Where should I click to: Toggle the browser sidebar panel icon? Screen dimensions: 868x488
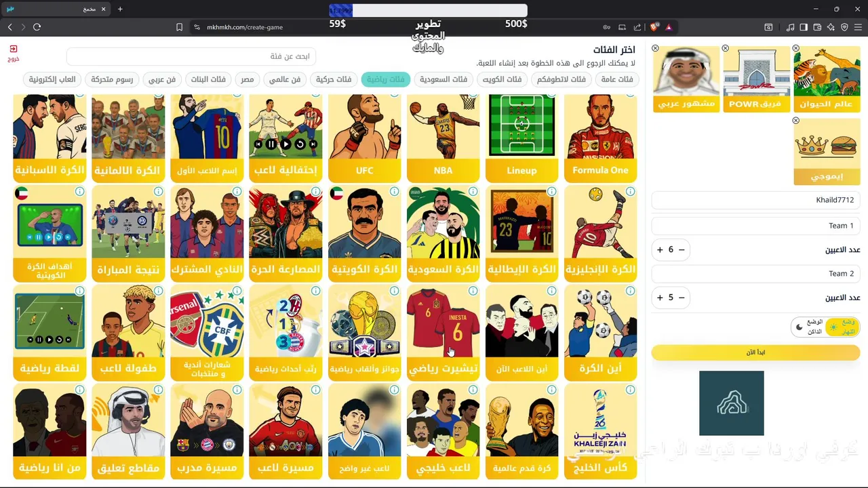804,27
